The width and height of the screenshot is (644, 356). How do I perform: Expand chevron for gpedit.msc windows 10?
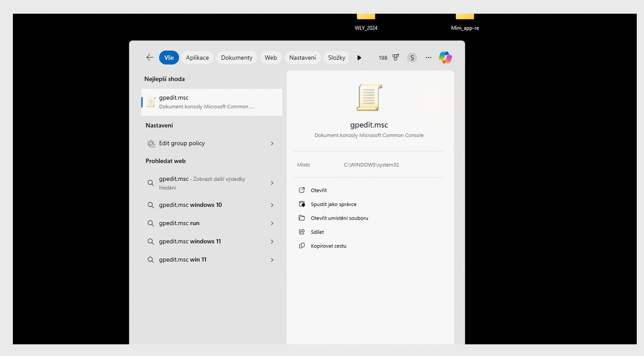coord(272,205)
